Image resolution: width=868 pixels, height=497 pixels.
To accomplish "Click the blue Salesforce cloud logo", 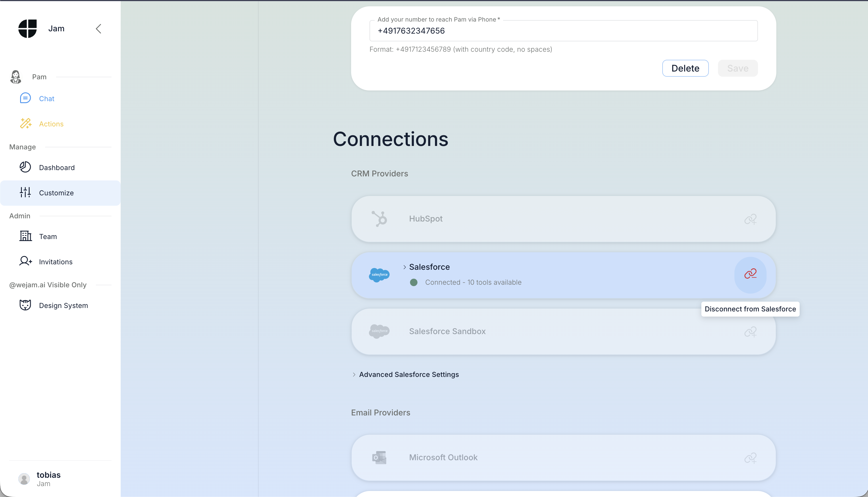I will [379, 275].
